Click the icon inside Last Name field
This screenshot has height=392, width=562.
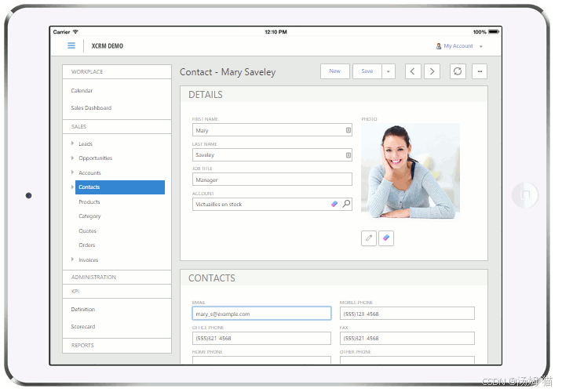[348, 155]
